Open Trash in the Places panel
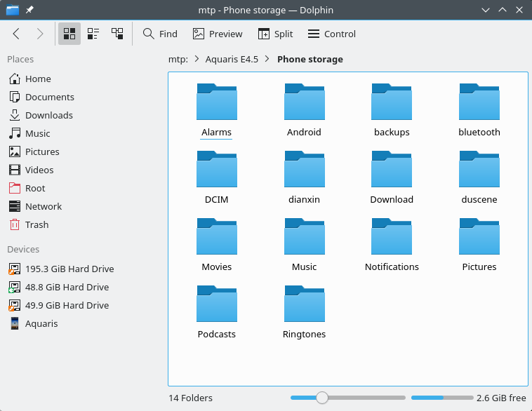The height and width of the screenshot is (411, 532). point(36,224)
